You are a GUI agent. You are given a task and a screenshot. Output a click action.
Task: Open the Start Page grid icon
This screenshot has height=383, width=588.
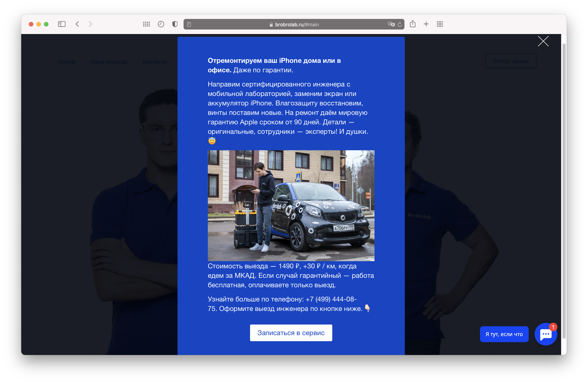(146, 24)
